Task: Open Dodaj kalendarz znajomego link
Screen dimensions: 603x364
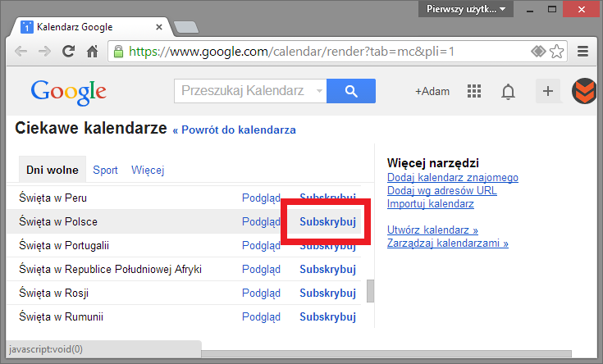Action: 453,178
